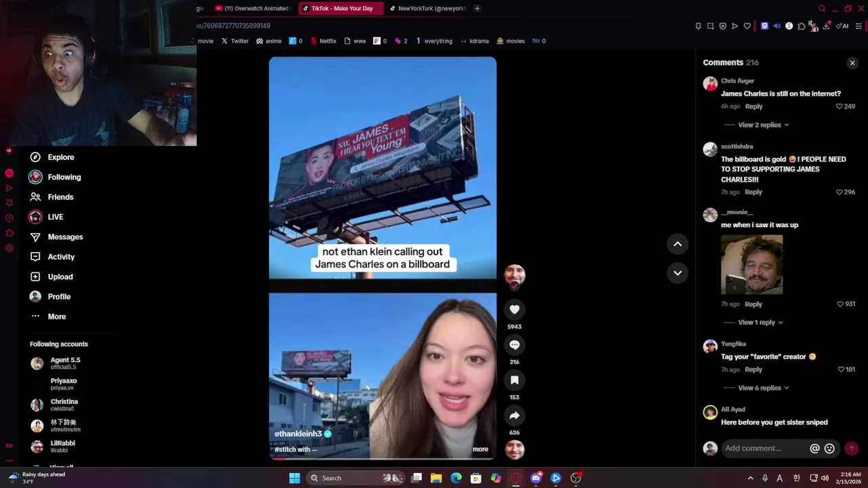Open the Netflix bookmark

(323, 41)
